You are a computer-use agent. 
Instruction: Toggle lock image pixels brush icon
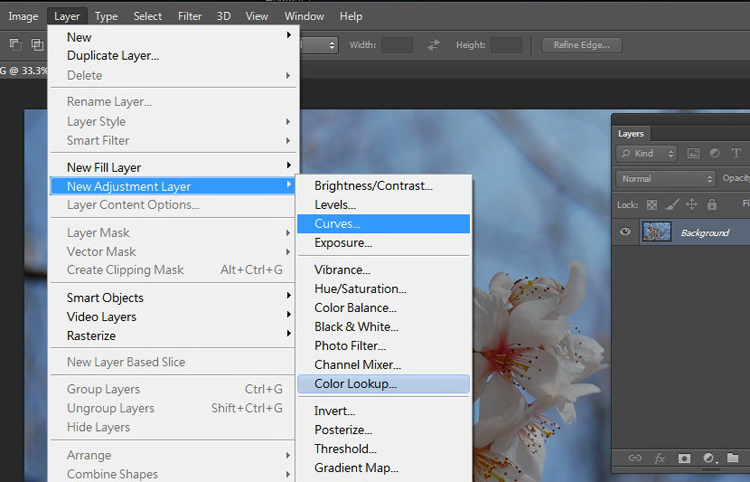click(x=672, y=205)
